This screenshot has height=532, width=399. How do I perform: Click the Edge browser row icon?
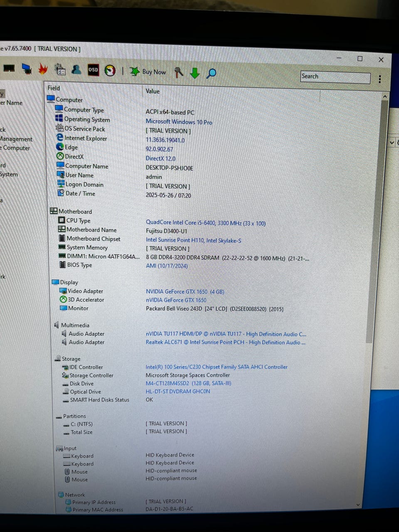[60, 147]
